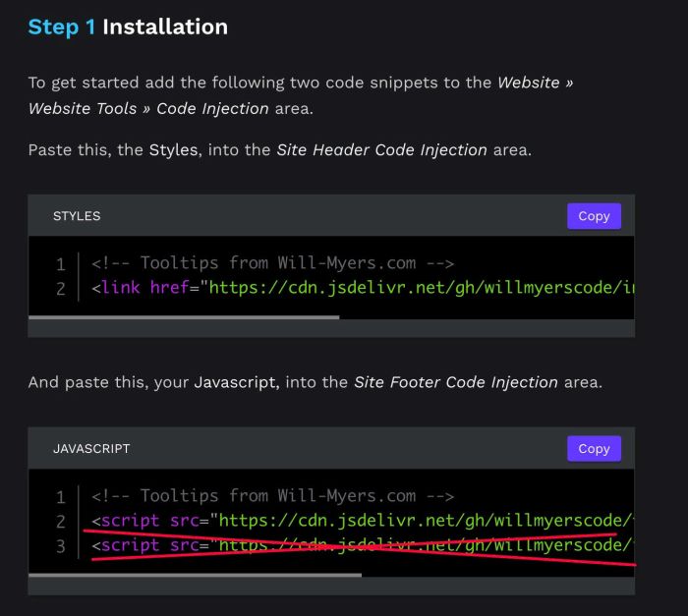Click the bold Javascript word in paragraph
688x616 pixels.
[237, 382]
